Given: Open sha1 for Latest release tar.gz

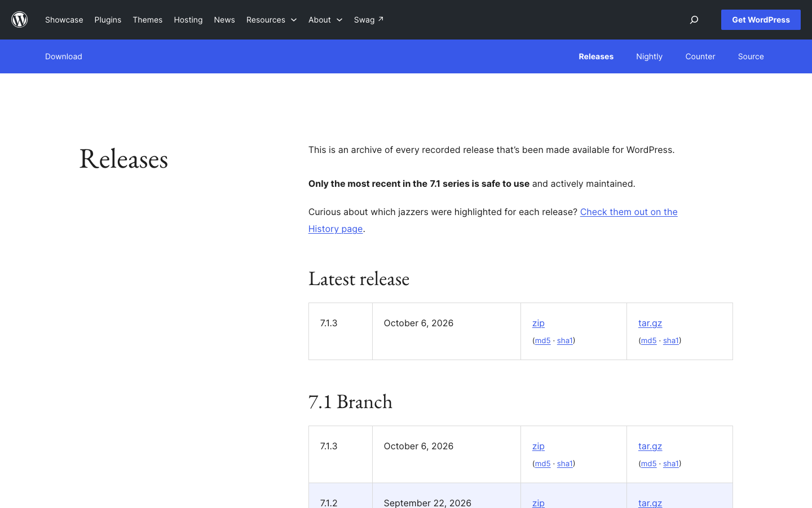Looking at the screenshot, I should 671,340.
